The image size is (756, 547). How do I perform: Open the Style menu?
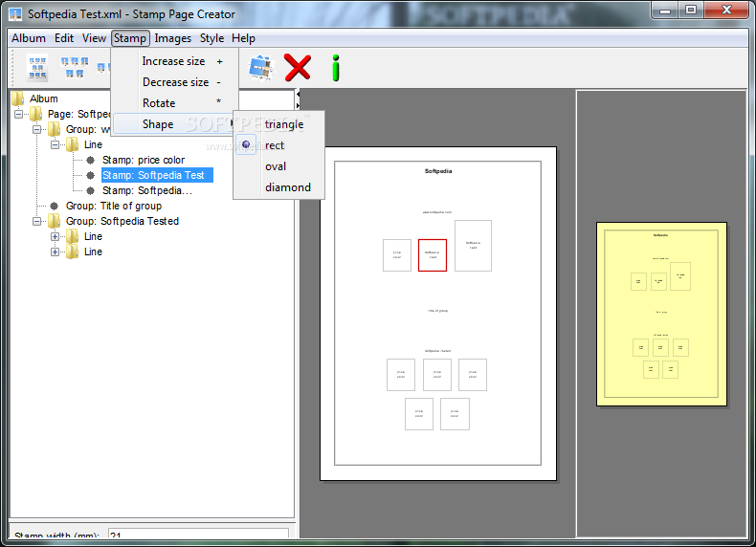pyautogui.click(x=211, y=38)
